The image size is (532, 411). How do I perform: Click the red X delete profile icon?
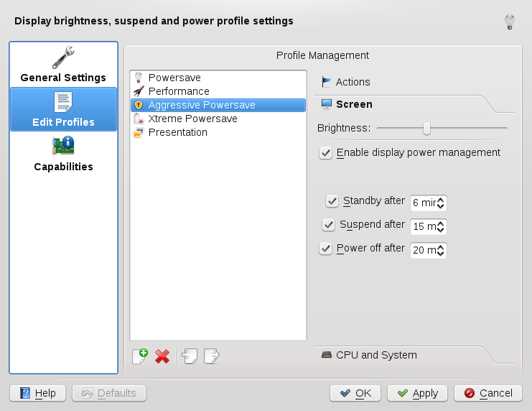coord(162,356)
